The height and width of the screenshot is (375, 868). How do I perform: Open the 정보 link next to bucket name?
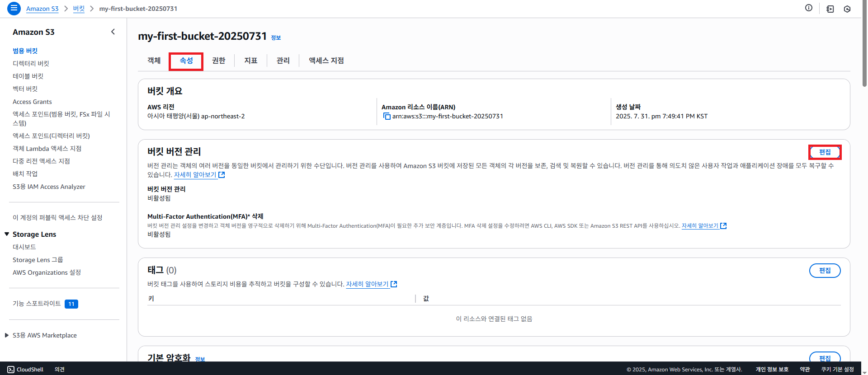(276, 37)
